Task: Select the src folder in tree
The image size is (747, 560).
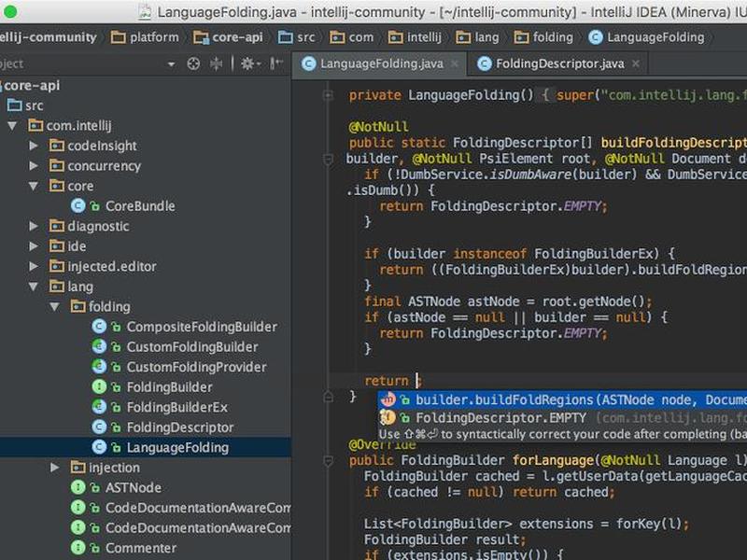Action: pos(35,105)
